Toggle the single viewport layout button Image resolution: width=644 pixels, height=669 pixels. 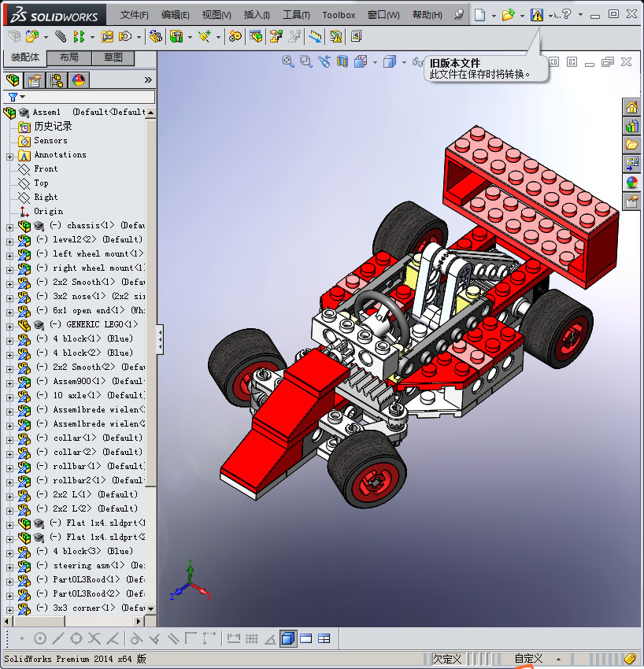coord(306,639)
